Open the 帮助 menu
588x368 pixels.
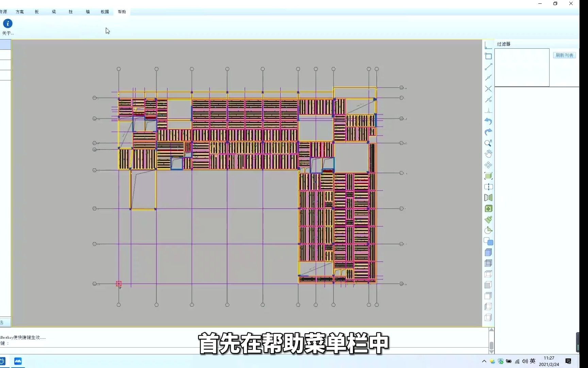click(122, 11)
